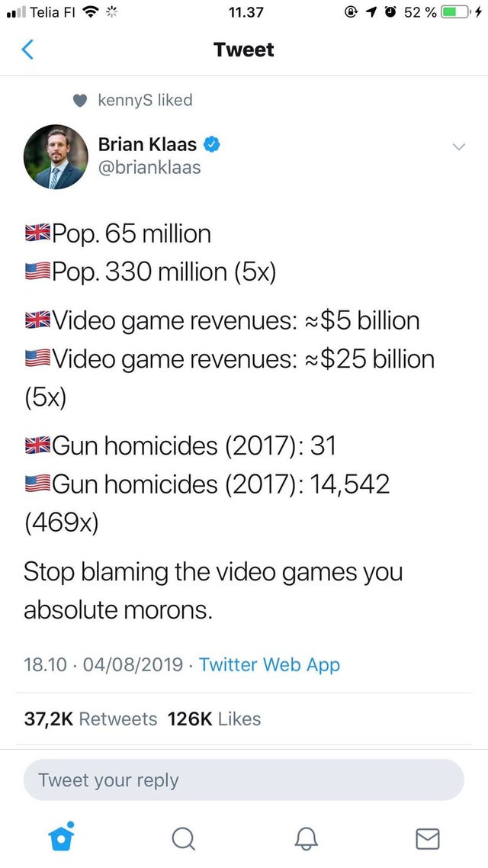The width and height of the screenshot is (488, 868).
Task: View the 37,2K Retweets list
Action: 90,719
